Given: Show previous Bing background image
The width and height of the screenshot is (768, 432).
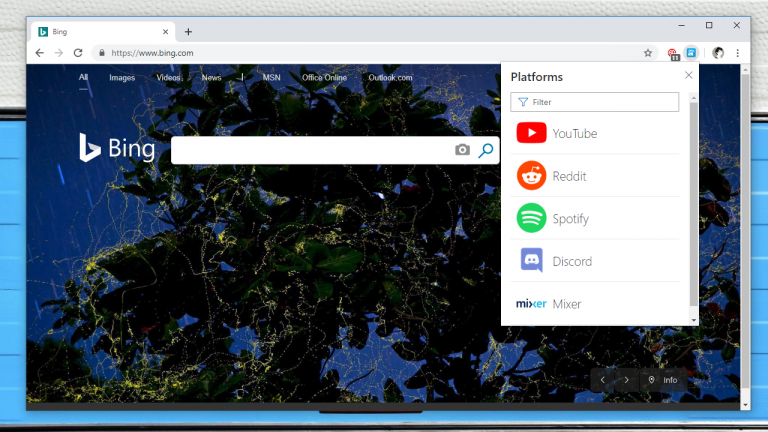Looking at the screenshot, I should 602,380.
